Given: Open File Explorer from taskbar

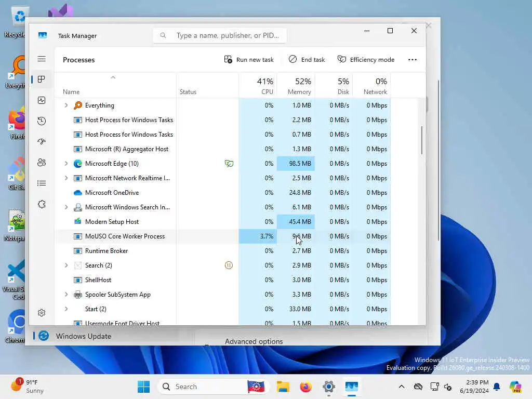Looking at the screenshot, I should [x=282, y=387].
